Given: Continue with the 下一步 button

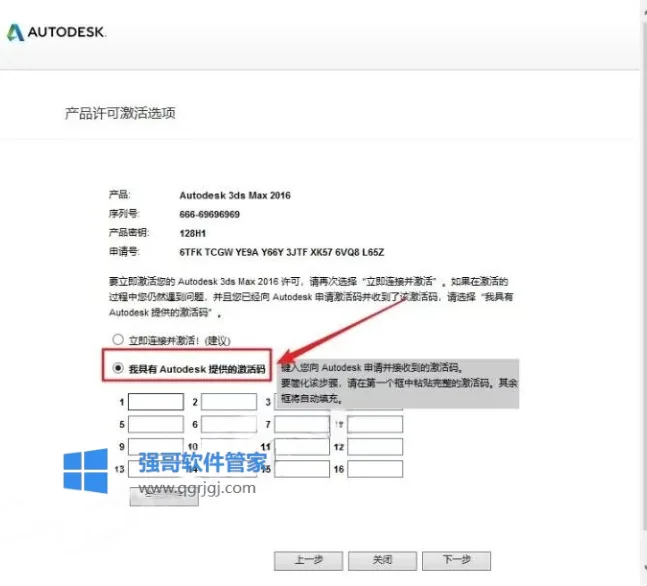Looking at the screenshot, I should point(457,561).
